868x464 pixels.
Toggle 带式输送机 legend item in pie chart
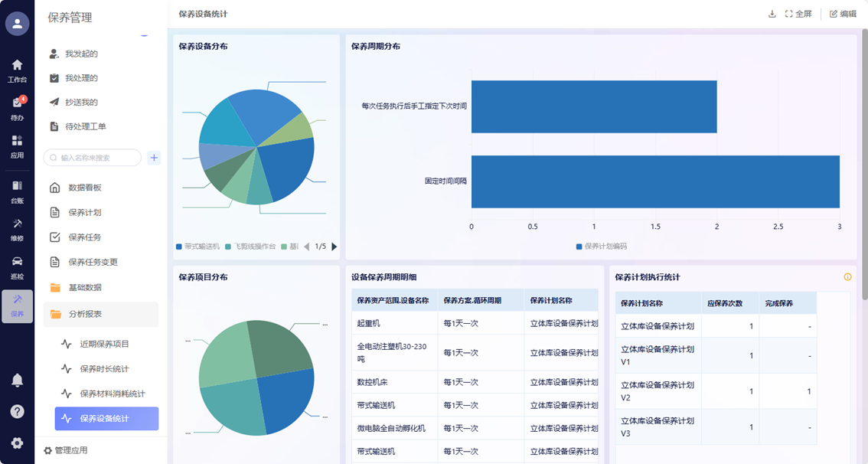tap(197, 247)
